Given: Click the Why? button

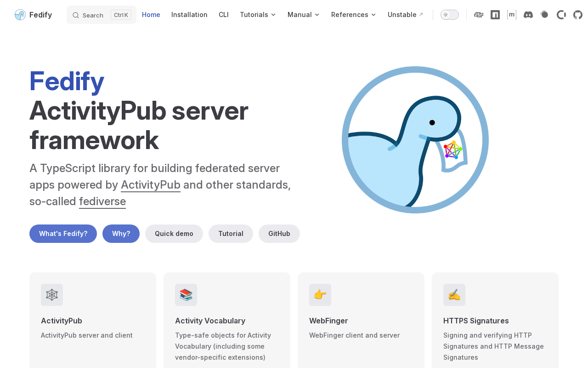Looking at the screenshot, I should click(x=121, y=234).
